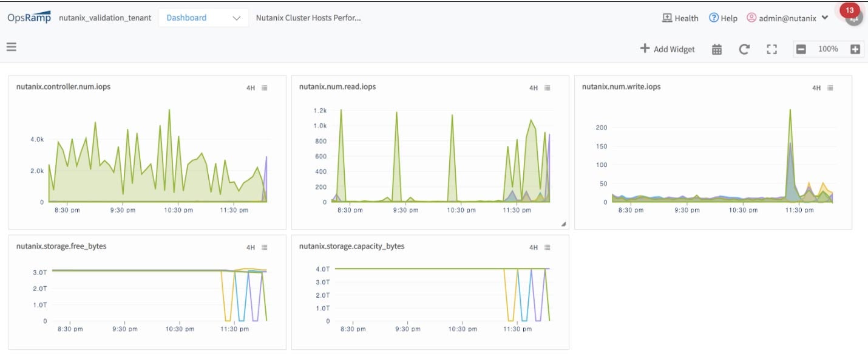Open options menu on nutanix.storage.free_bytes widget

264,247
